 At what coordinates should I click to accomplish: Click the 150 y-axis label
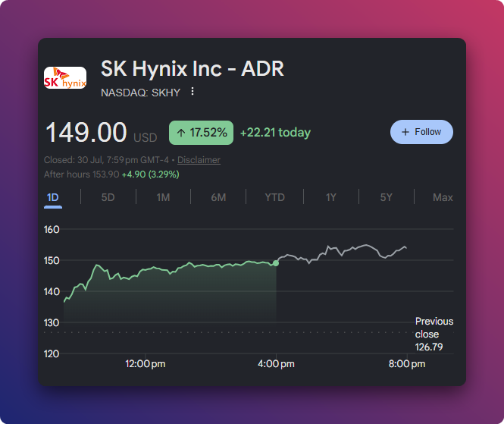52,261
